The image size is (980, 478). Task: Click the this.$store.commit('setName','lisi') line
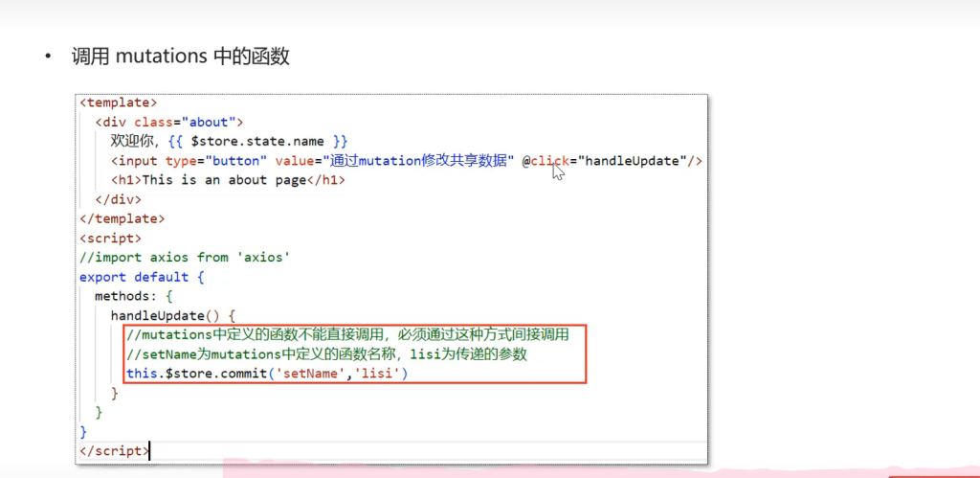[267, 374]
